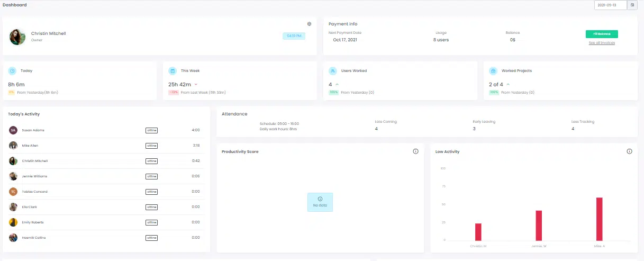Expand the Users Worked chevron

coord(337,84)
